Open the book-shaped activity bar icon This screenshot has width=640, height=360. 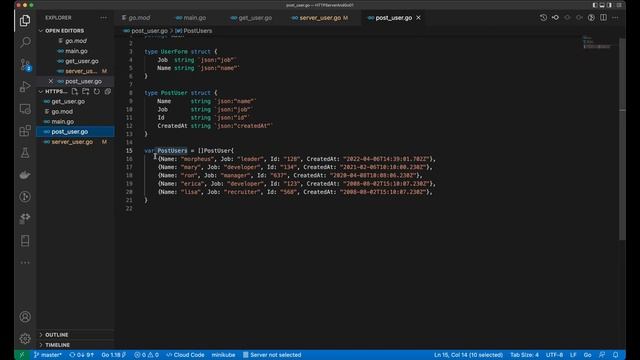tap(25, 240)
